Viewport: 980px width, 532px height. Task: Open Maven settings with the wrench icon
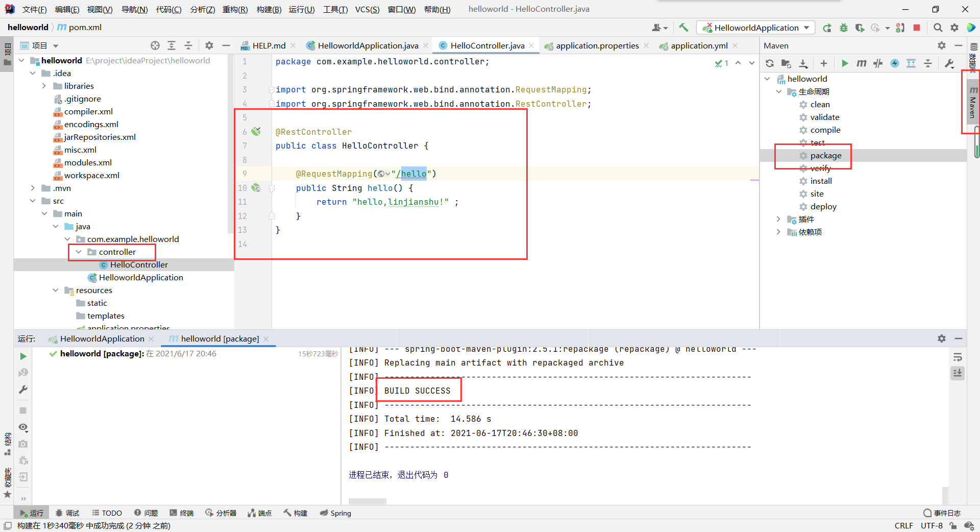coord(949,63)
